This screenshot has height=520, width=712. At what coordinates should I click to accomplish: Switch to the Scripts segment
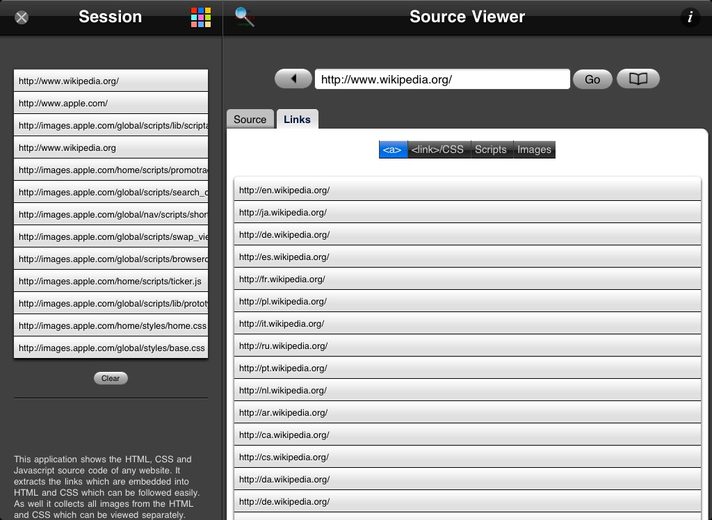pos(492,149)
